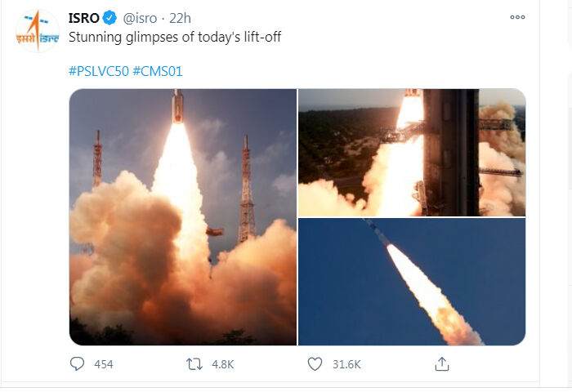572x392 pixels.
Task: Open the #PSLVC50 hashtag
Action: (x=98, y=71)
